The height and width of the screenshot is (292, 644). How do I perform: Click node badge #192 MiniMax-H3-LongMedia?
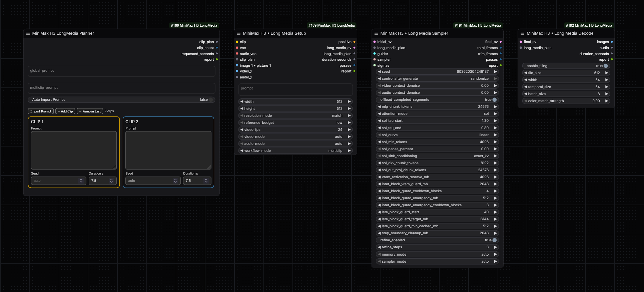(x=589, y=25)
